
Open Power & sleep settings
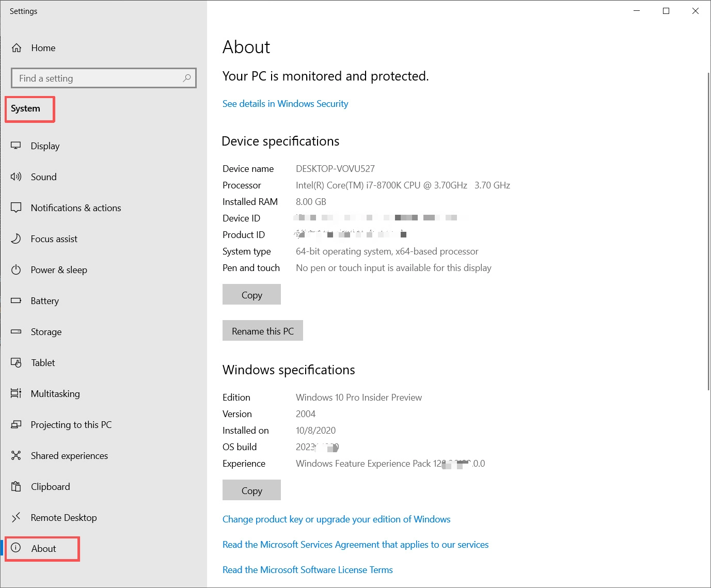pyautogui.click(x=103, y=270)
